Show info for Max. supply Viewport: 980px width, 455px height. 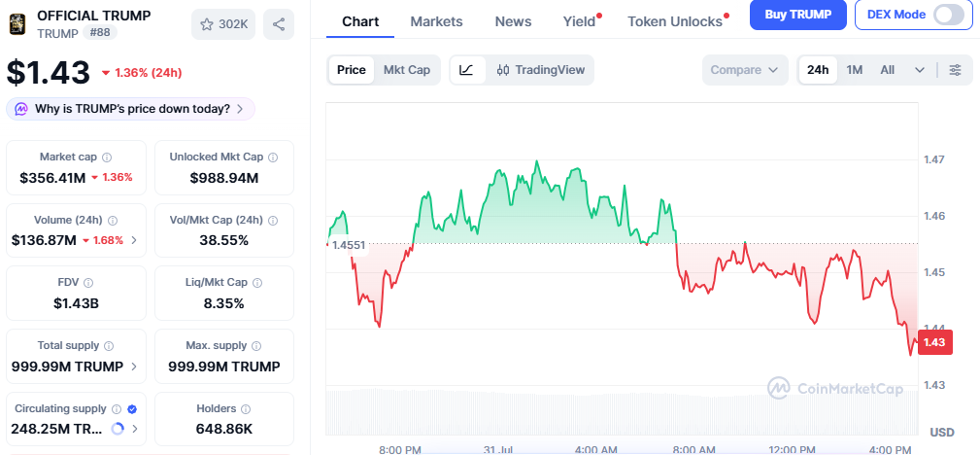click(x=256, y=345)
